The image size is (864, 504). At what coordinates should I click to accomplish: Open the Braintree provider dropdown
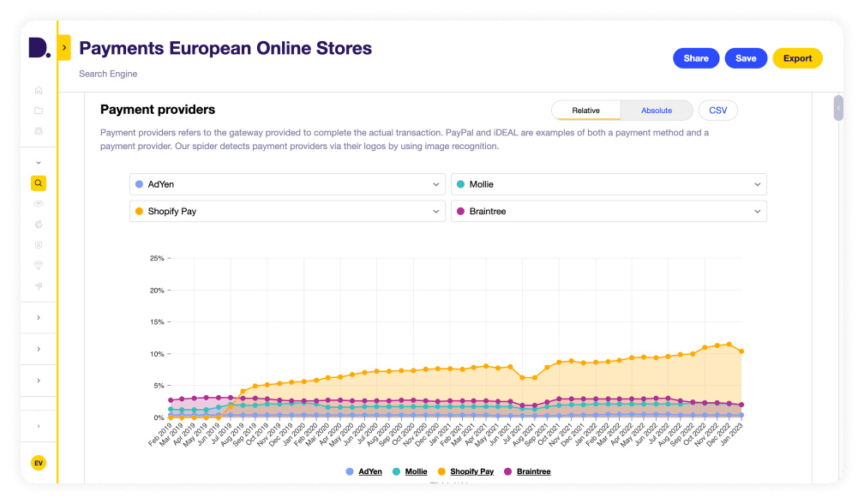(x=609, y=212)
